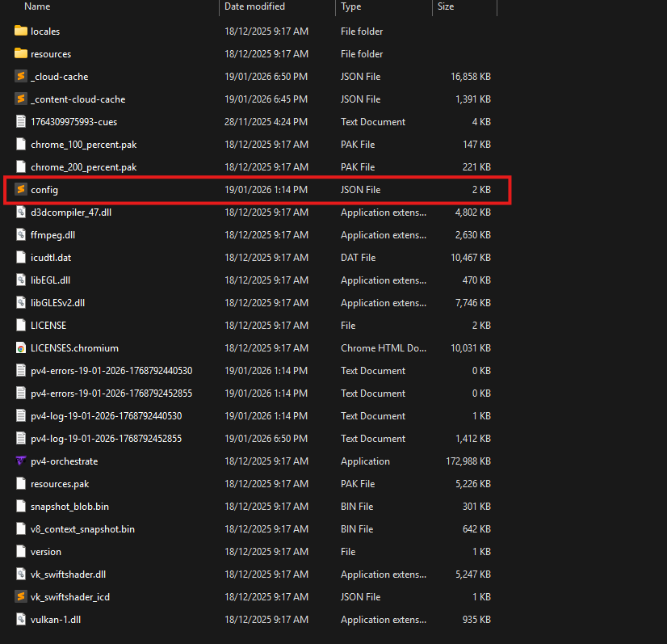Select the _content-cloud-cache file name
Screen dimensions: 667x644
pos(78,99)
